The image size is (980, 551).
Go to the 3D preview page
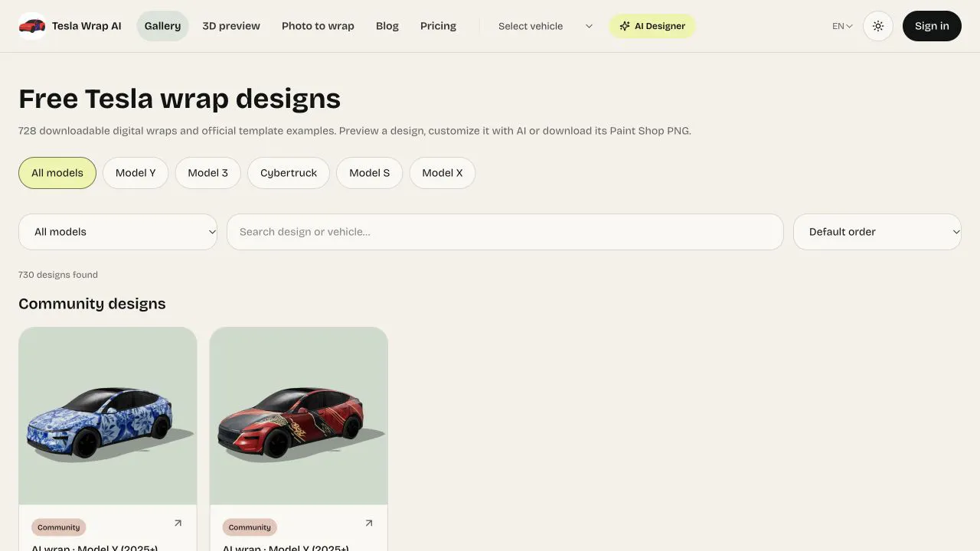(231, 26)
